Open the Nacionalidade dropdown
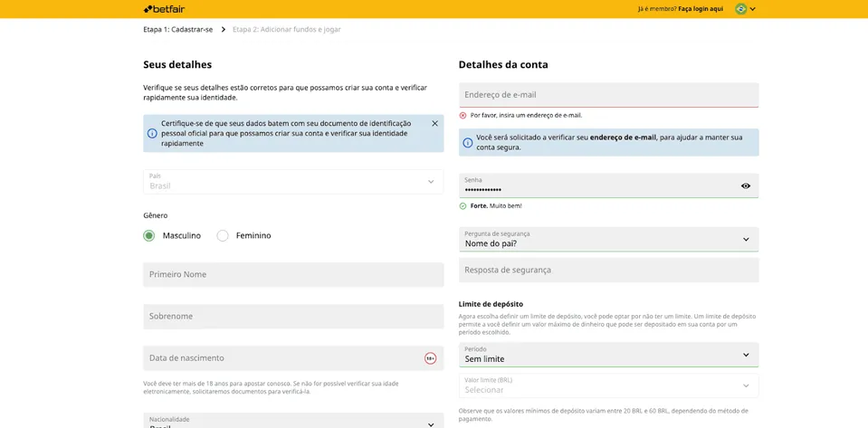 (x=293, y=421)
